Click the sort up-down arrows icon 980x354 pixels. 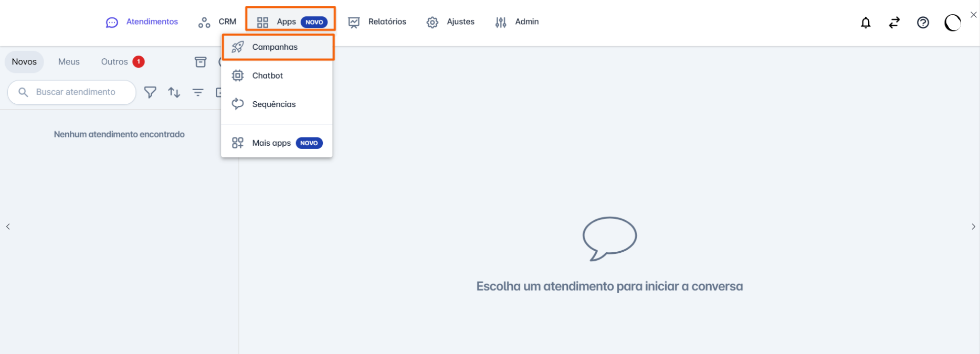(174, 92)
